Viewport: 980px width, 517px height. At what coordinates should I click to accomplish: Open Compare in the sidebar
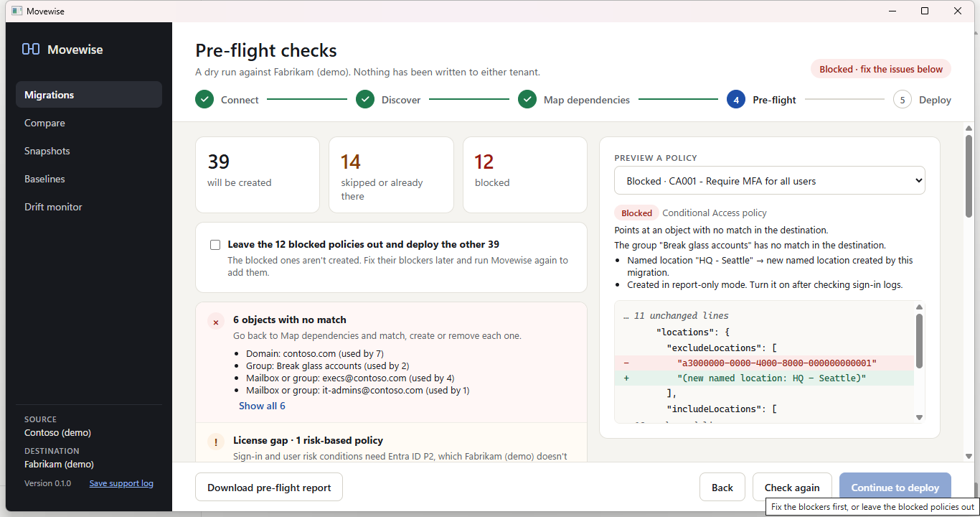[89, 123]
